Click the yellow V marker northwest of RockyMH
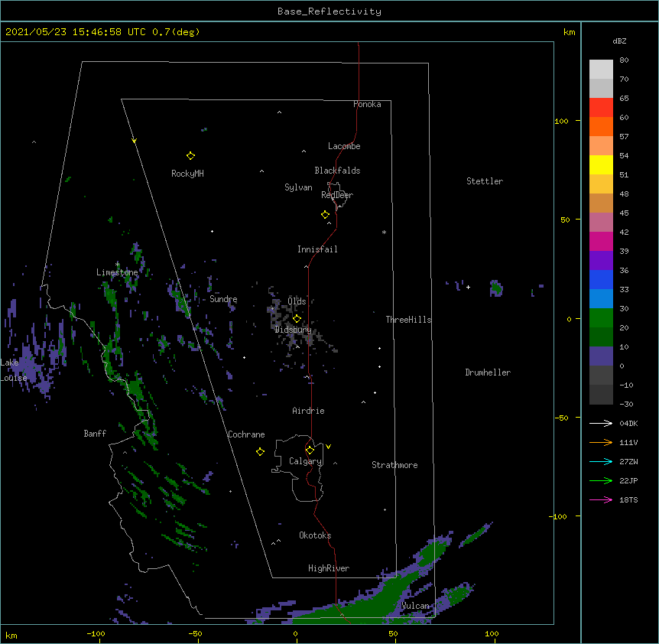Screen dimensions: 659x644 tap(134, 141)
